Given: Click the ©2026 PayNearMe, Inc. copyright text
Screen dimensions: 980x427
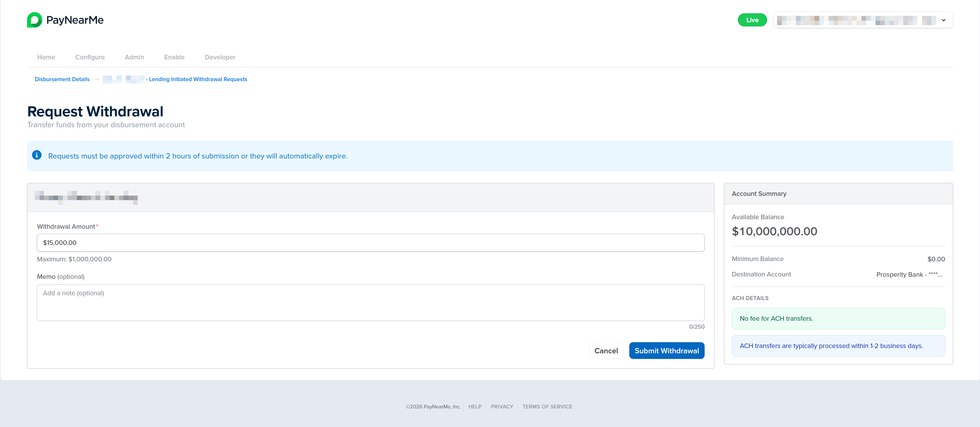Looking at the screenshot, I should click(433, 407).
